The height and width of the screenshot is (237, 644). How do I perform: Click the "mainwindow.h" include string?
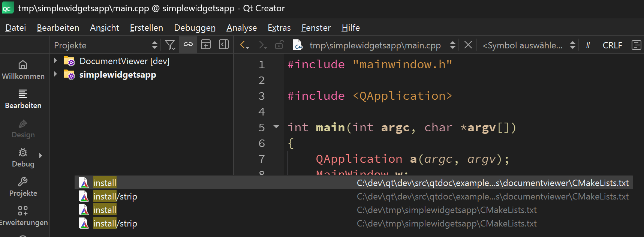(x=402, y=64)
